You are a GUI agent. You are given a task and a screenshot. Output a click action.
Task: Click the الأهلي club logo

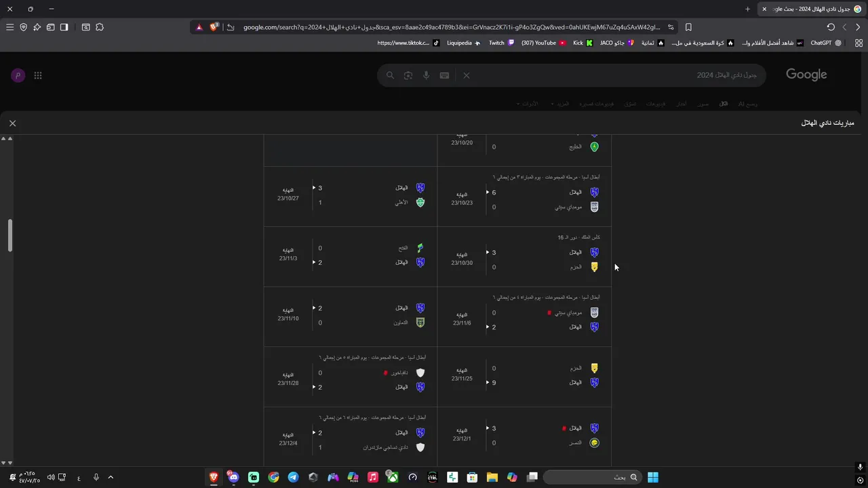tap(420, 202)
